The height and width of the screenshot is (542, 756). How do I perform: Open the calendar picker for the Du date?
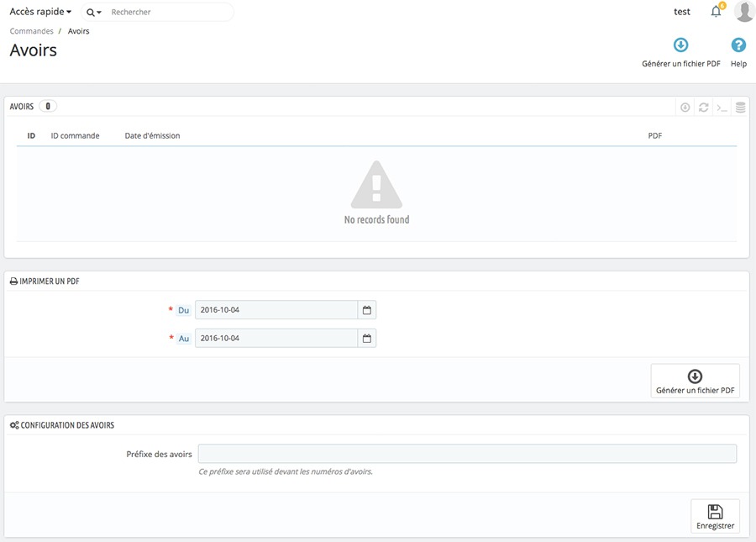click(367, 310)
